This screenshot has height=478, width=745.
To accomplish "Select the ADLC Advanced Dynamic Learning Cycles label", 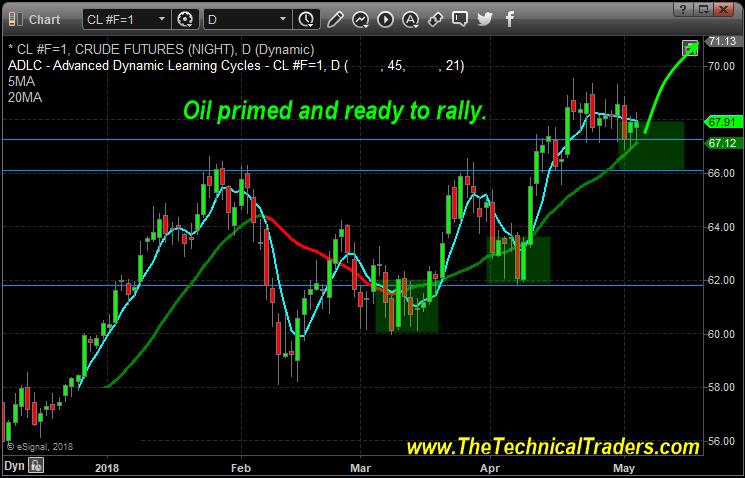I will (236, 66).
